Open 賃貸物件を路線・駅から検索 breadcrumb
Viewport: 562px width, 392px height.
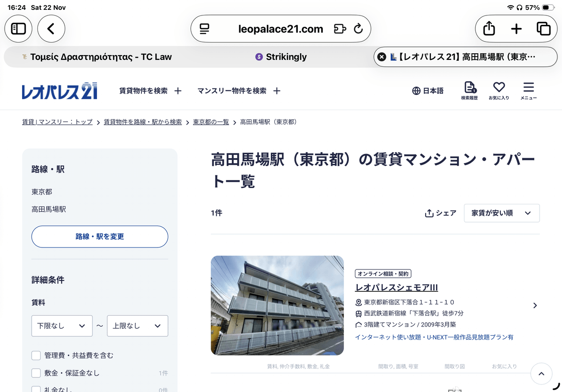(143, 122)
